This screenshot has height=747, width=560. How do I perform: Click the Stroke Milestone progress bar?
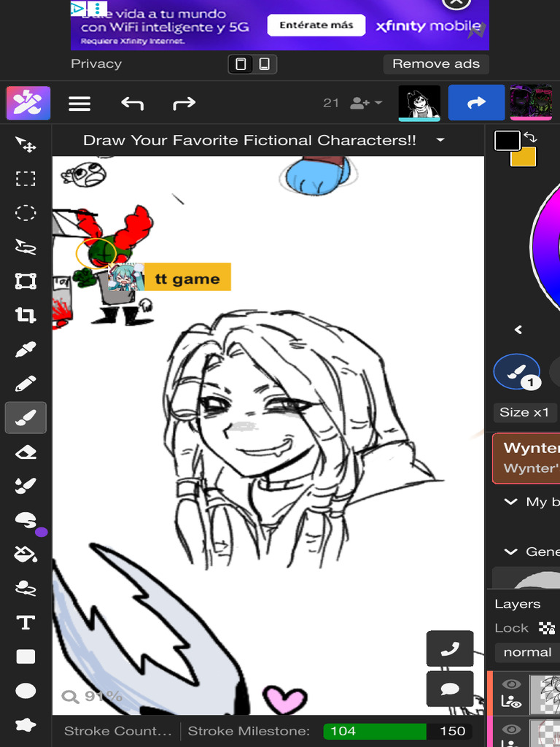[397, 731]
